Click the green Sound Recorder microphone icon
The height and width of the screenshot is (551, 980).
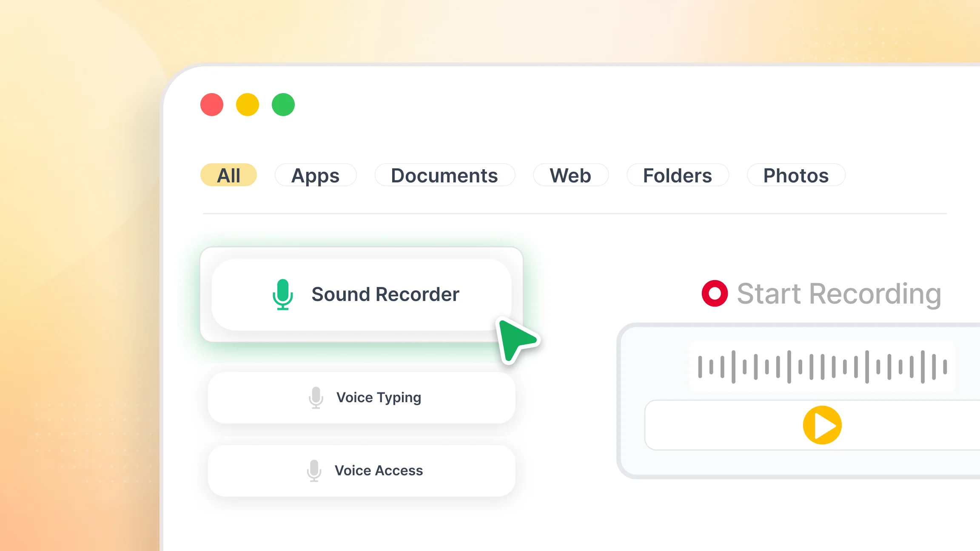pyautogui.click(x=283, y=294)
